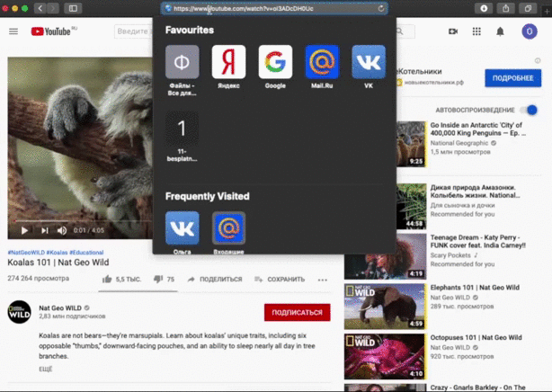552x392 pixels.
Task: Open YouTube apps grid
Action: click(476, 31)
